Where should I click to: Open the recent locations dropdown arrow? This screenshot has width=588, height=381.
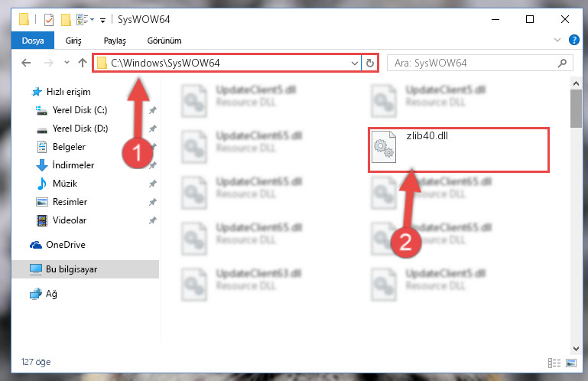pos(67,62)
